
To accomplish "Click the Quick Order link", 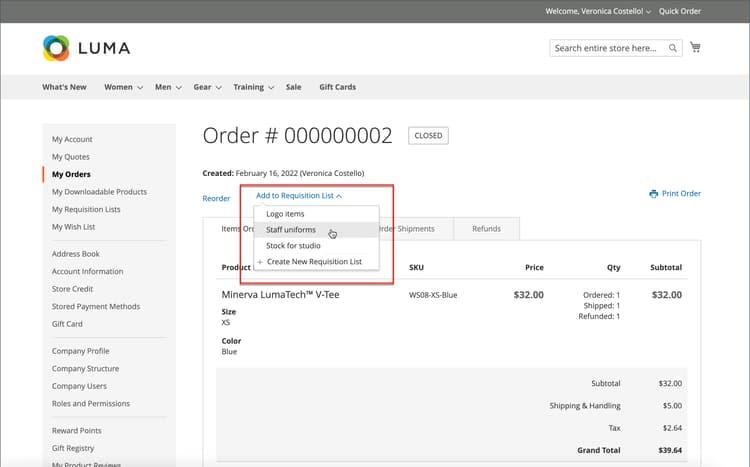I will pyautogui.click(x=680, y=11).
